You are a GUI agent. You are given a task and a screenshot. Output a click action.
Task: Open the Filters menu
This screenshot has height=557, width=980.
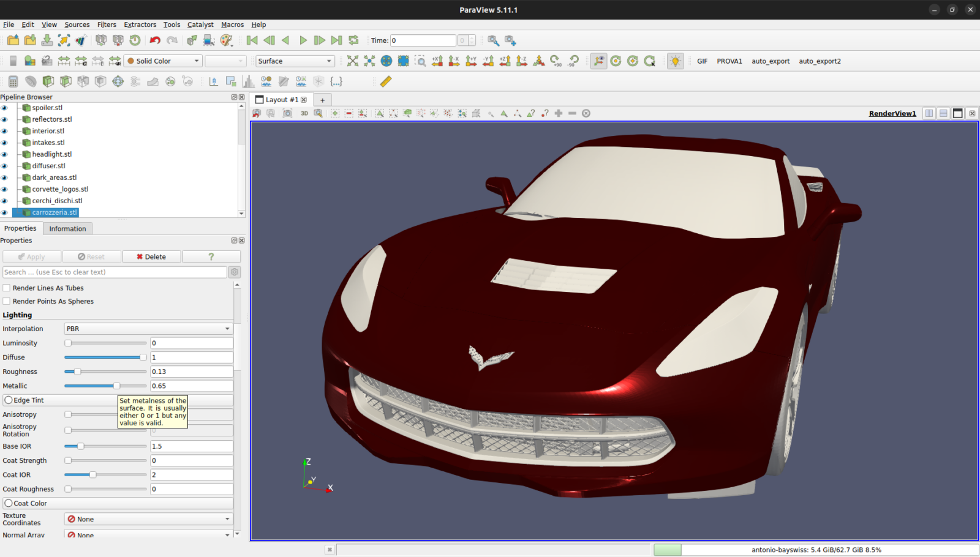[x=107, y=24]
